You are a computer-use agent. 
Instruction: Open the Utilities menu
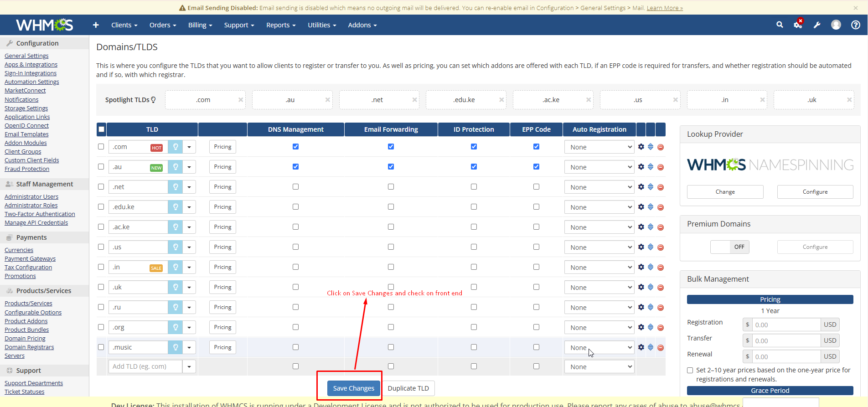(x=321, y=25)
